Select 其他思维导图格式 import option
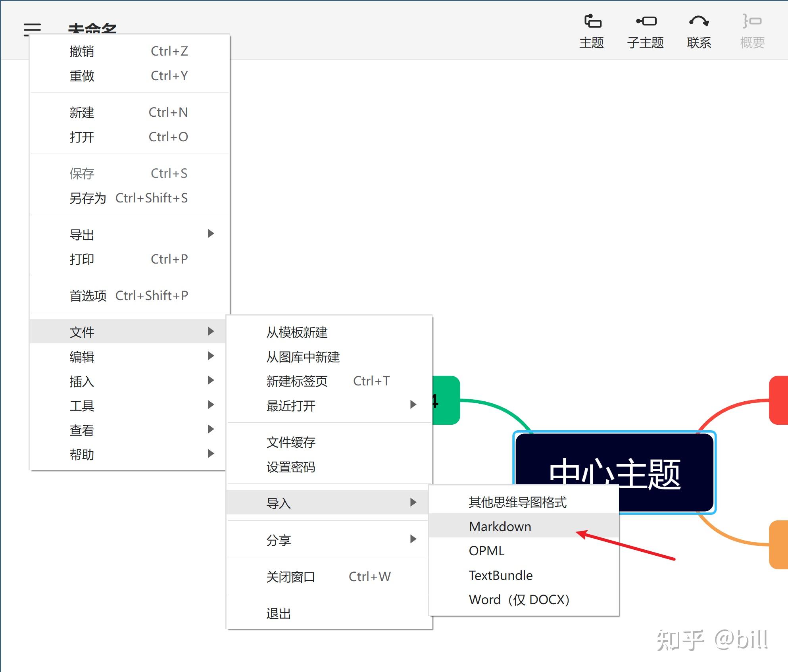Screen dimensions: 788x672 [x=518, y=502]
